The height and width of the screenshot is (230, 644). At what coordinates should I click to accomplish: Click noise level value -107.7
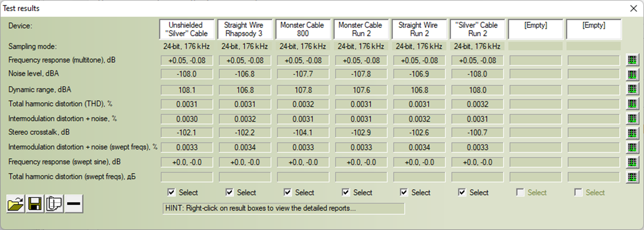tap(303, 75)
